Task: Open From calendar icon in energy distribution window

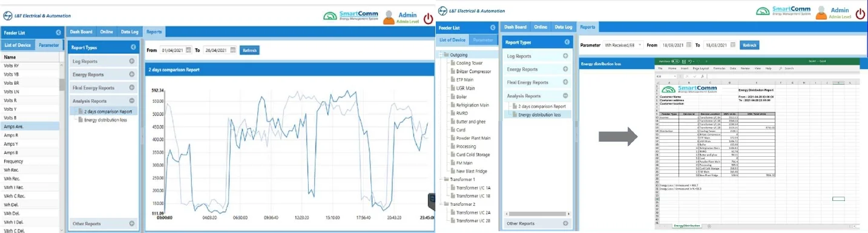Action: point(689,45)
